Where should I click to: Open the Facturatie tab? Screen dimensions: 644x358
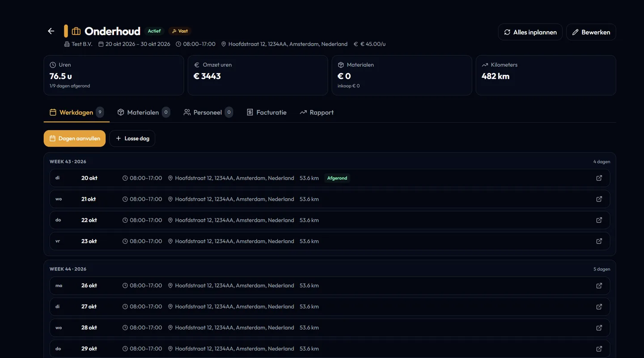point(267,112)
